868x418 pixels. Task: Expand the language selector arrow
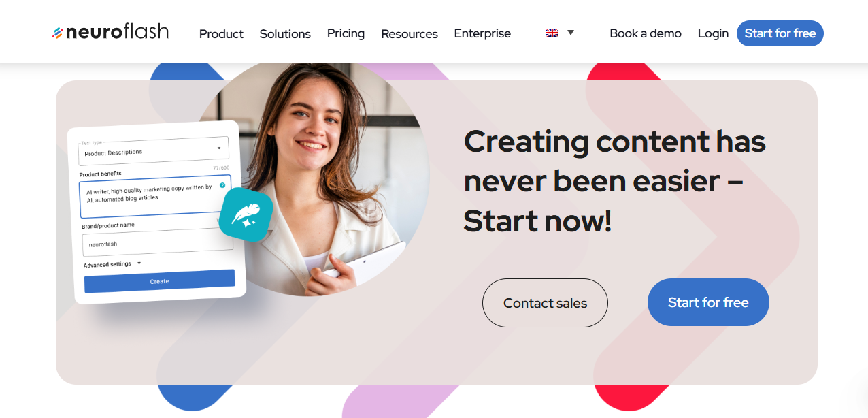coord(571,33)
